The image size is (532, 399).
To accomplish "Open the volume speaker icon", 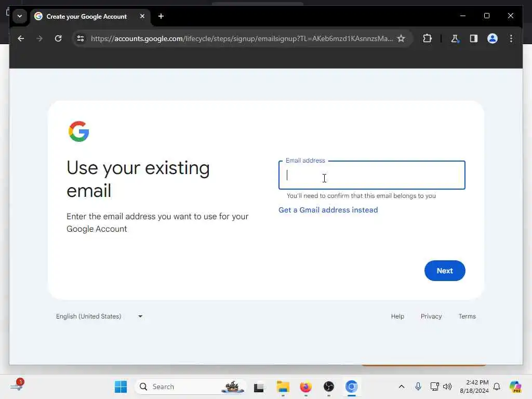I will pos(447,387).
